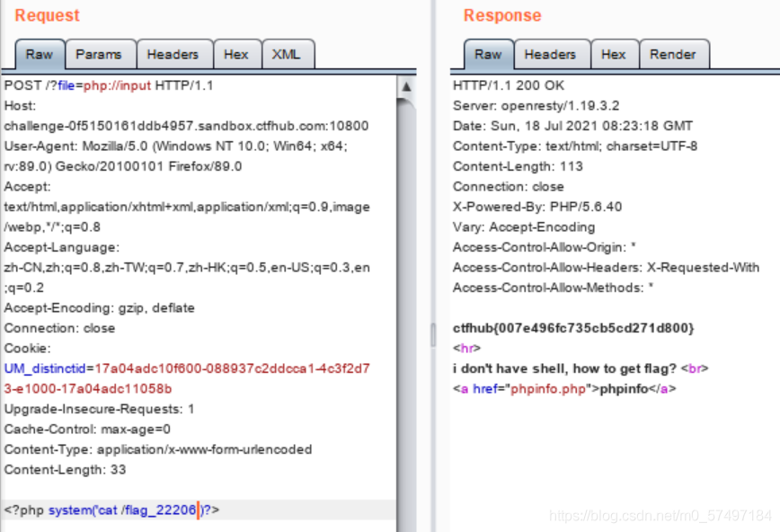Click the Cache-Control: max-age=0 line
The width and height of the screenshot is (780, 532).
click(87, 430)
